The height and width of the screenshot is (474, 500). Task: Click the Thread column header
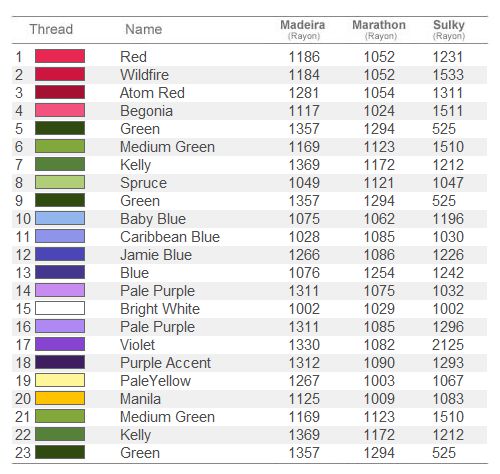point(51,29)
